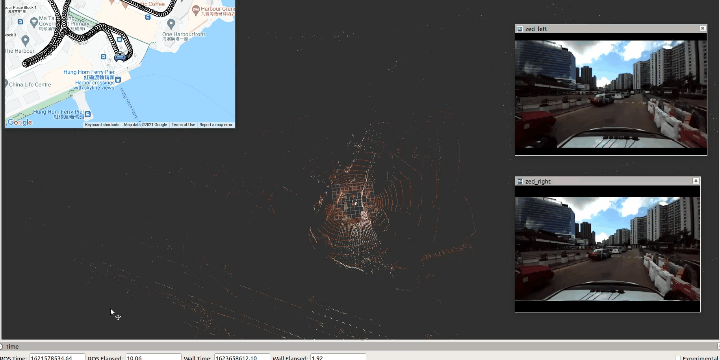Click the ROS Time field
720x360 pixels.
click(57, 357)
